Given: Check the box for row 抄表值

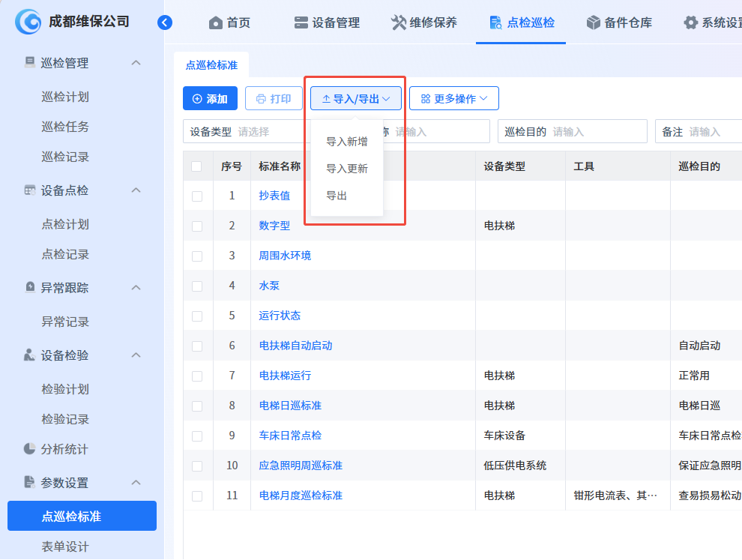Looking at the screenshot, I should click(x=197, y=196).
